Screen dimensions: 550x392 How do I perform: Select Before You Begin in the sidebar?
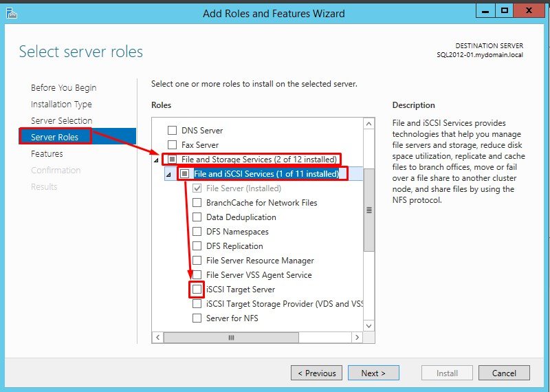63,88
